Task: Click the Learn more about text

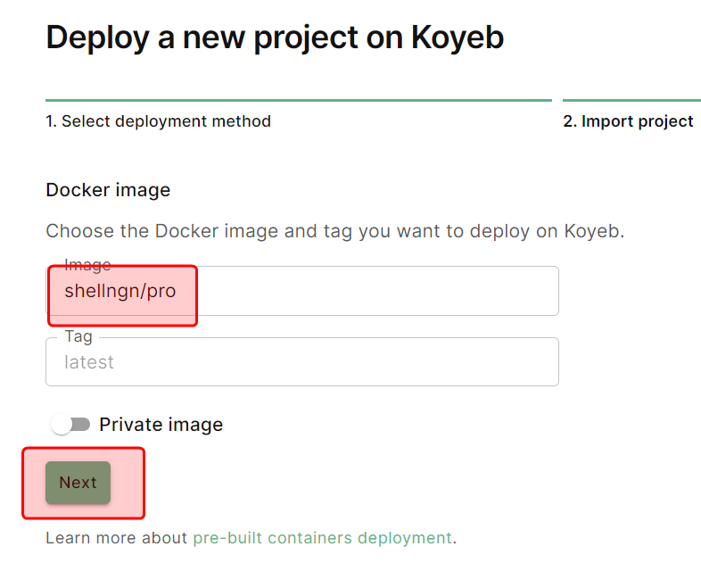Action: tap(117, 538)
